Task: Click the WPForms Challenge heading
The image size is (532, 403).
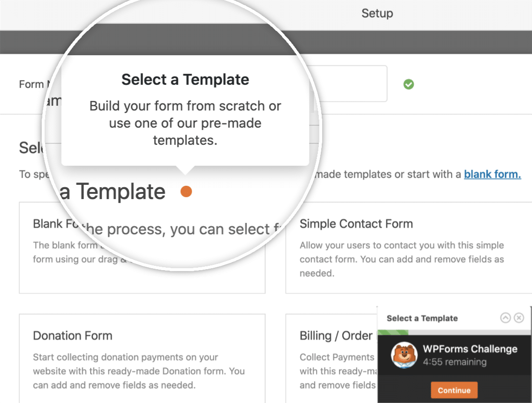Action: (x=470, y=349)
